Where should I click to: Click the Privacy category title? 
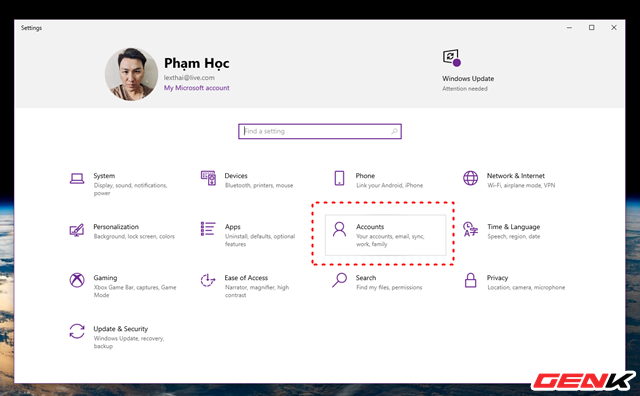(497, 278)
